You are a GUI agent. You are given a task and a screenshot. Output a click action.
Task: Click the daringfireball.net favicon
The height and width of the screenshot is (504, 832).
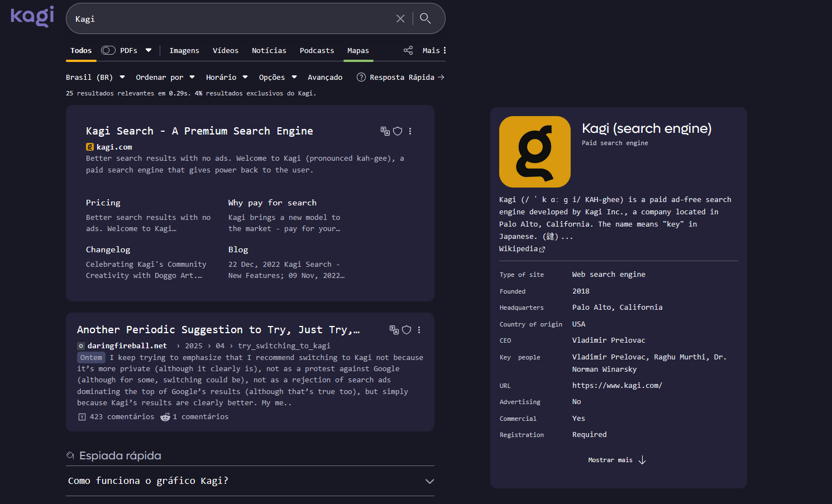coord(80,346)
